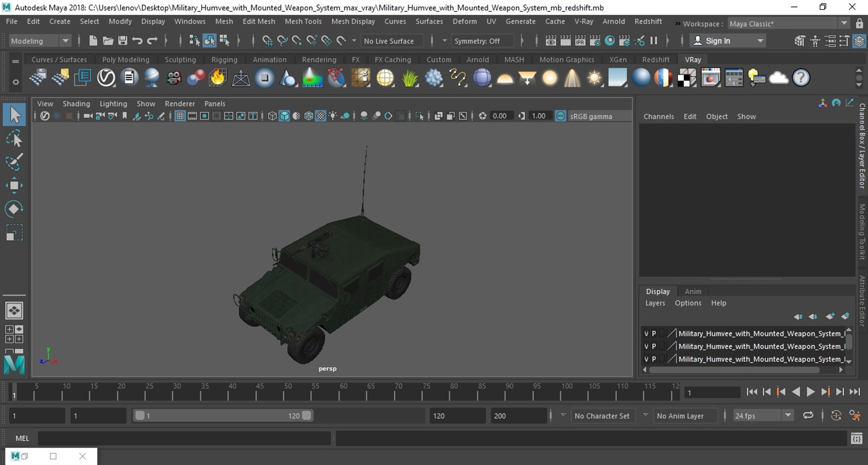
Task: Toggle sRGB gamma view transform button
Action: coord(561,116)
